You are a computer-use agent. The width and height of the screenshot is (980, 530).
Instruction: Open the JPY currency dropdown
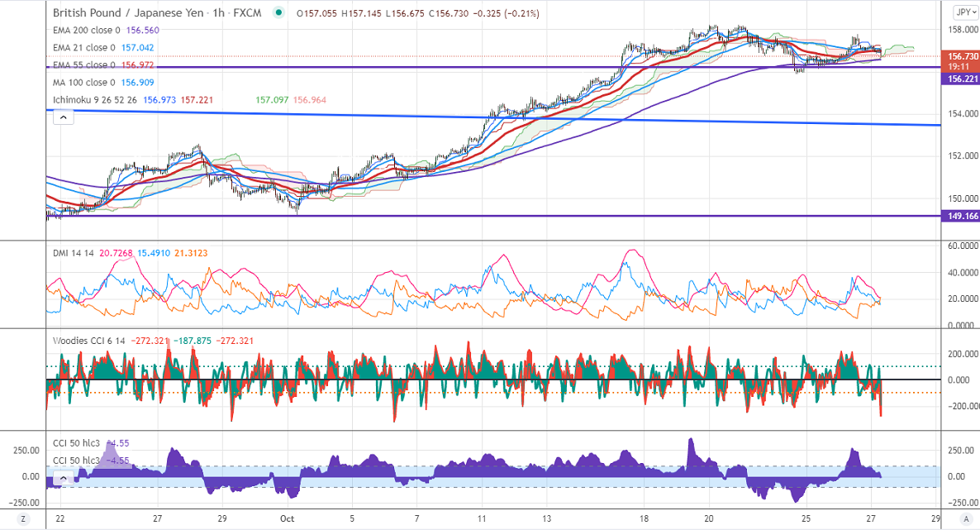(x=966, y=12)
